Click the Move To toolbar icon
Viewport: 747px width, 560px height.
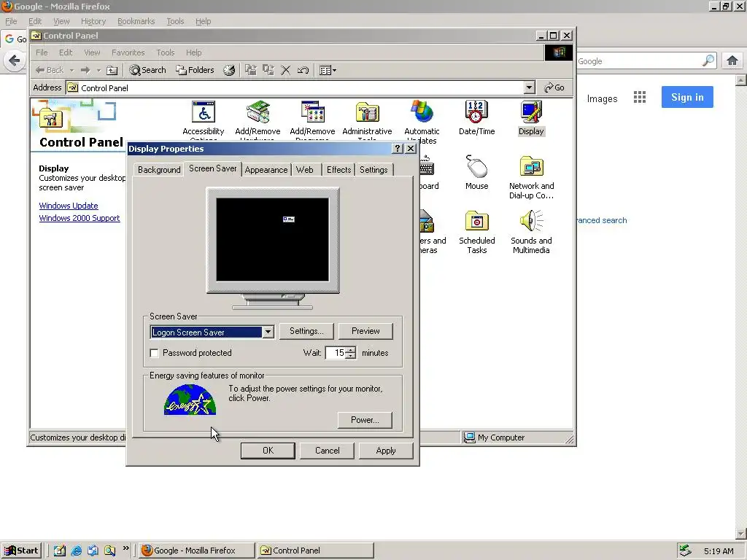[x=251, y=70]
